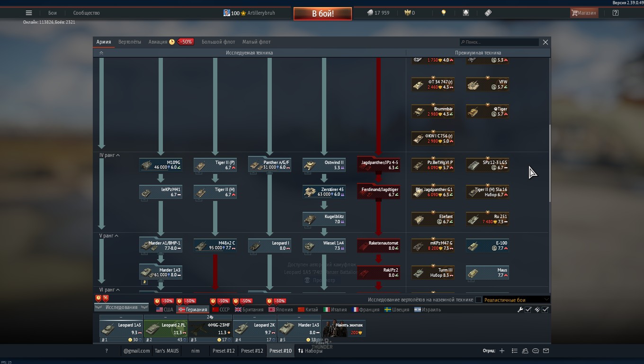This screenshot has width=644, height=364.
Task: Click the ticket icon in top bar
Action: [x=488, y=13]
